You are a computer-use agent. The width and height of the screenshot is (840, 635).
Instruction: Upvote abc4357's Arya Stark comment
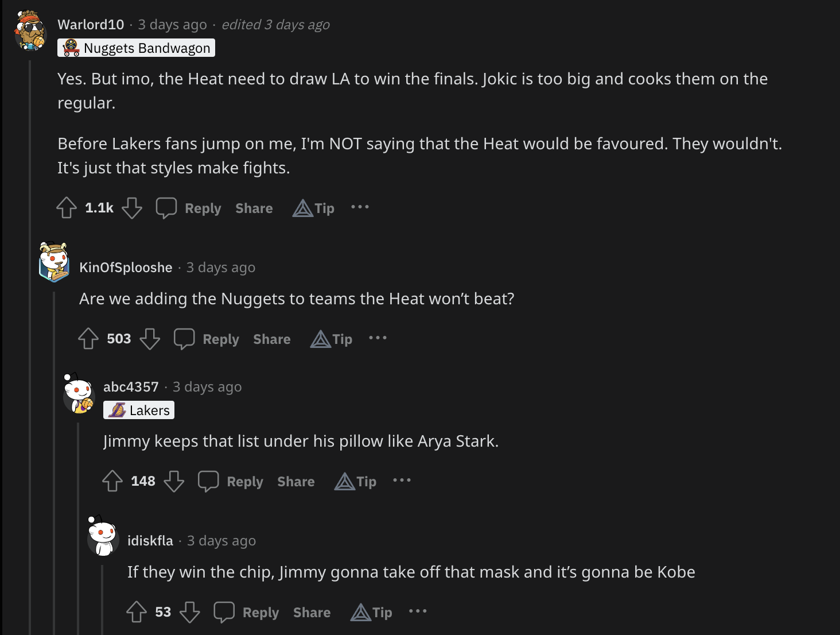click(112, 481)
